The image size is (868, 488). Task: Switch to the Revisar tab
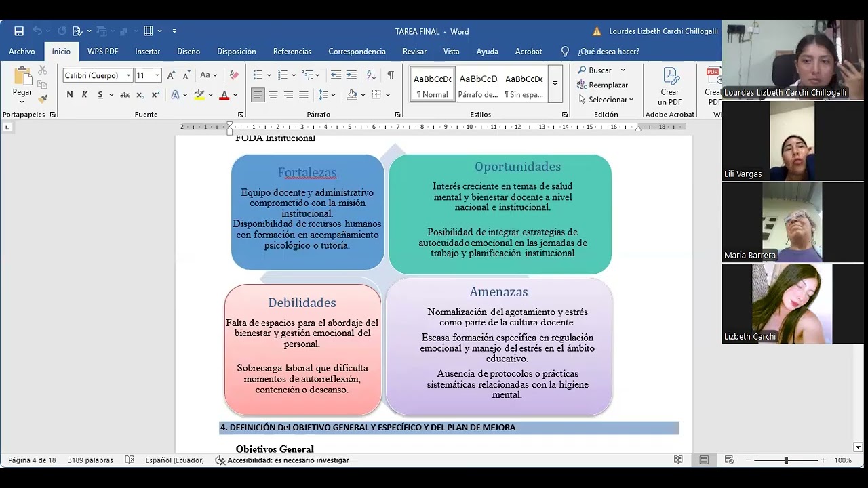pyautogui.click(x=414, y=52)
